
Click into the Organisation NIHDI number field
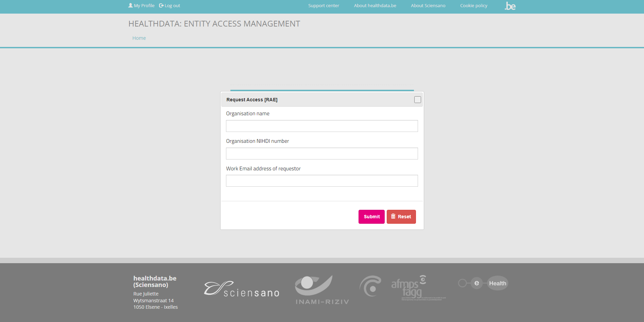tap(321, 154)
